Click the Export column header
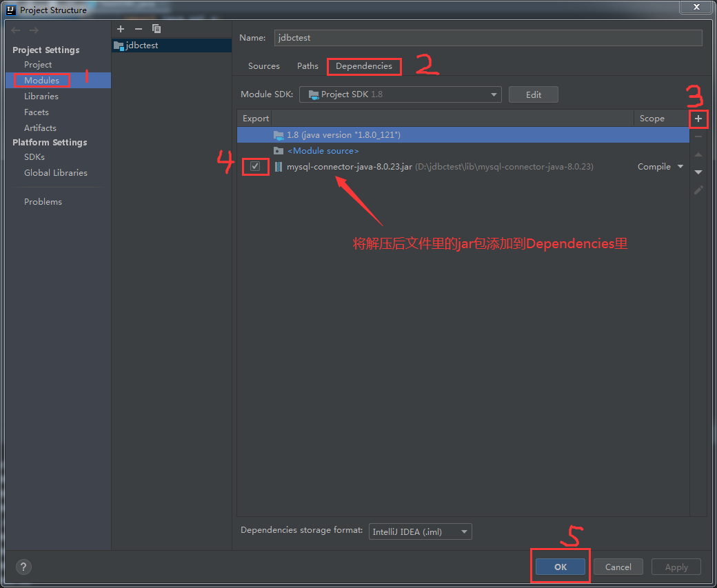717x588 pixels. tap(255, 119)
